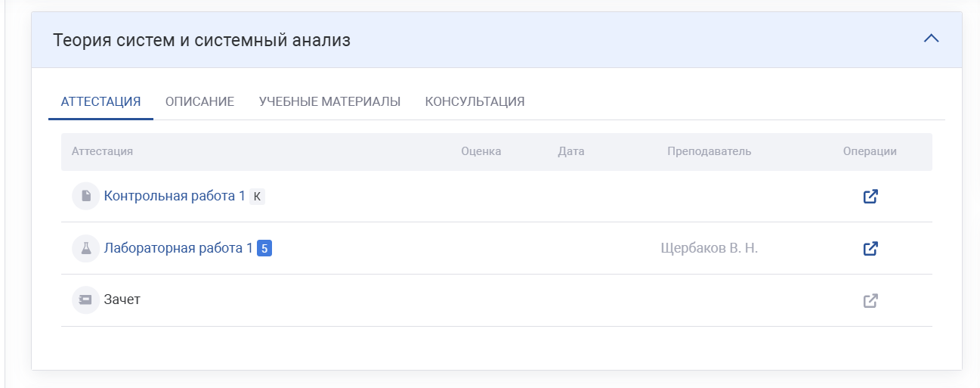Click the Оценка column header
This screenshot has height=388, width=980.
tap(481, 151)
